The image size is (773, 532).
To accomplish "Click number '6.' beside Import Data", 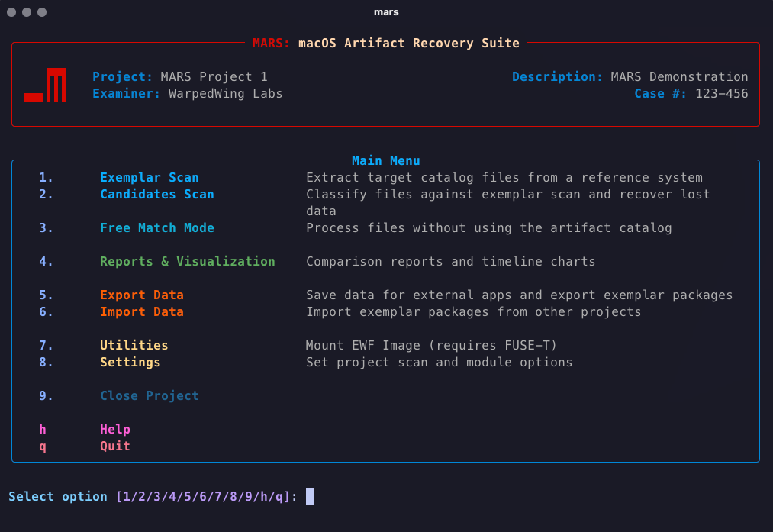I will [x=46, y=311].
